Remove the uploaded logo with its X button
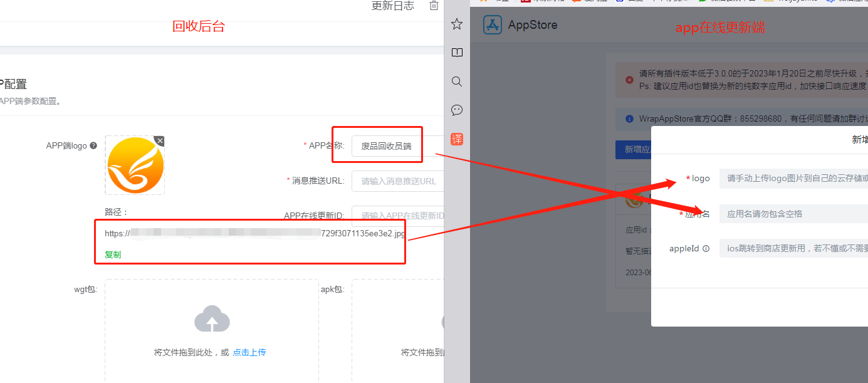The width and height of the screenshot is (868, 383). [x=160, y=141]
